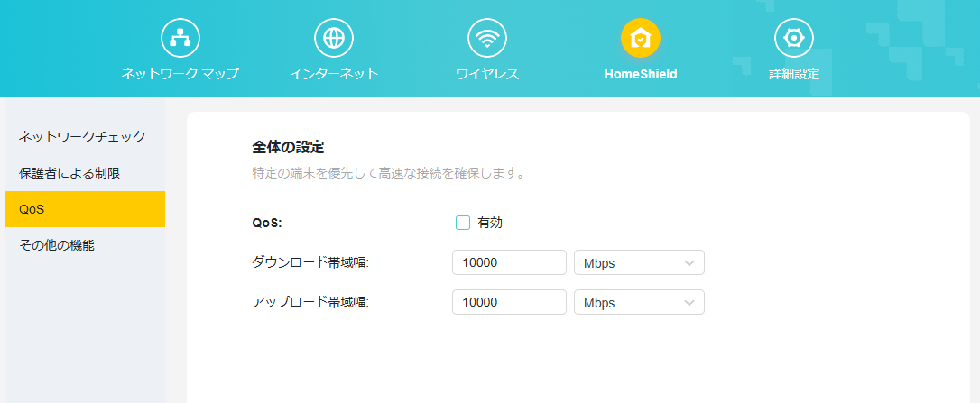Viewport: 980px width, 403px height.
Task: Click the ネットワーク マップ tab label
Action: click(180, 74)
